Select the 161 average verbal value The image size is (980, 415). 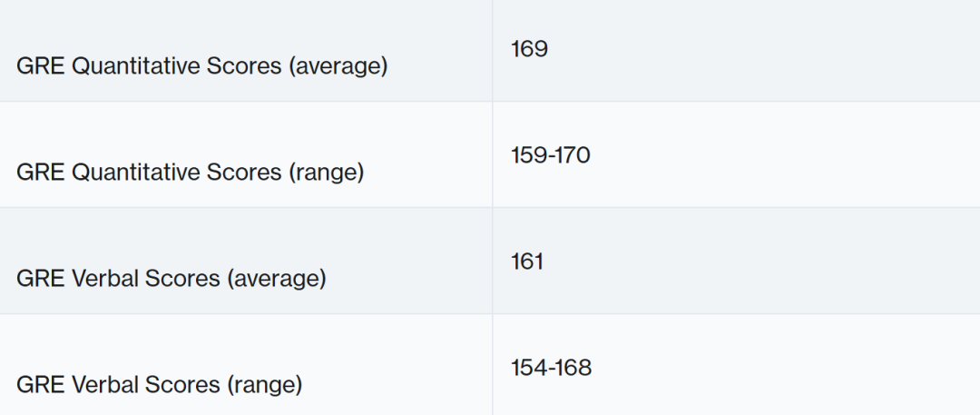pyautogui.click(x=527, y=262)
